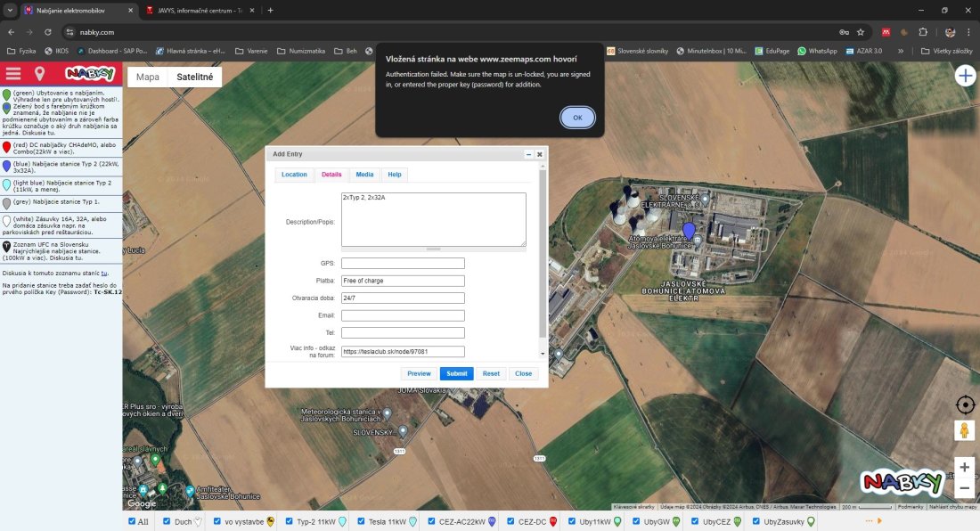Uncheck the Tesla 11kW checkbox
Image resolution: width=980 pixels, height=531 pixels.
click(361, 521)
